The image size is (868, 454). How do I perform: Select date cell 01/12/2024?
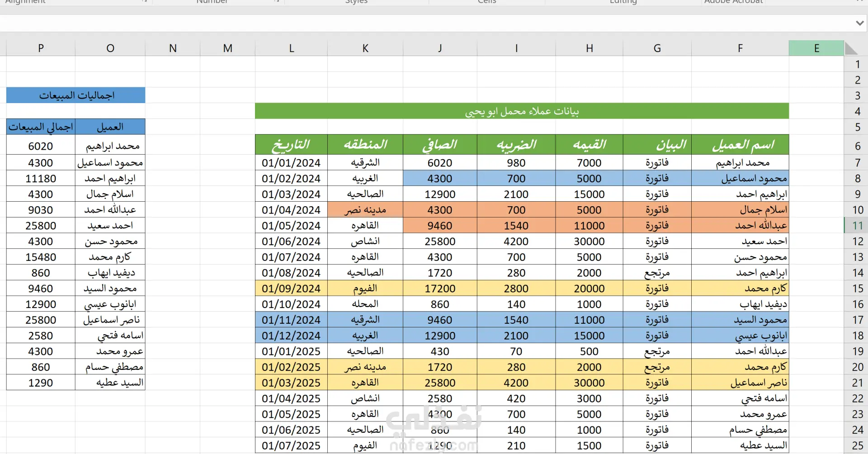coord(292,336)
